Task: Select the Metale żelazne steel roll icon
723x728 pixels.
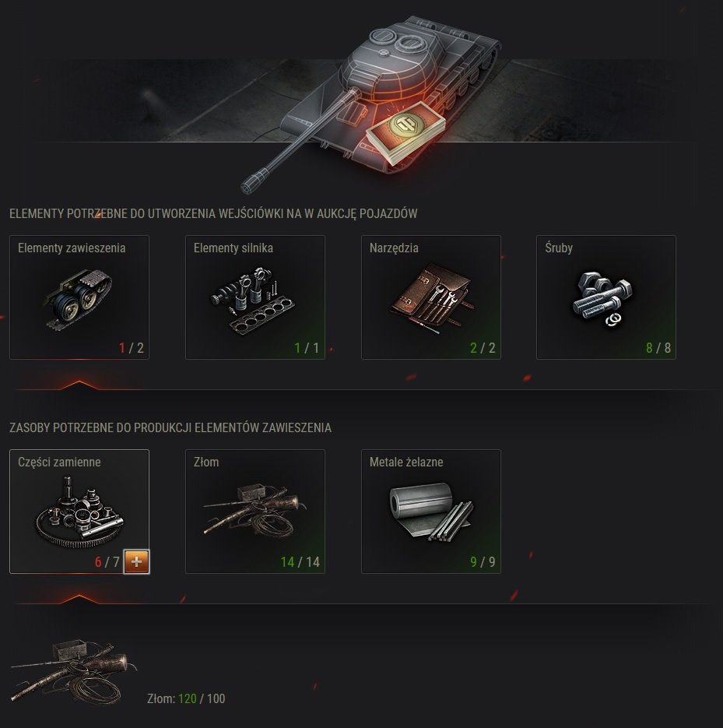Action: (430, 512)
